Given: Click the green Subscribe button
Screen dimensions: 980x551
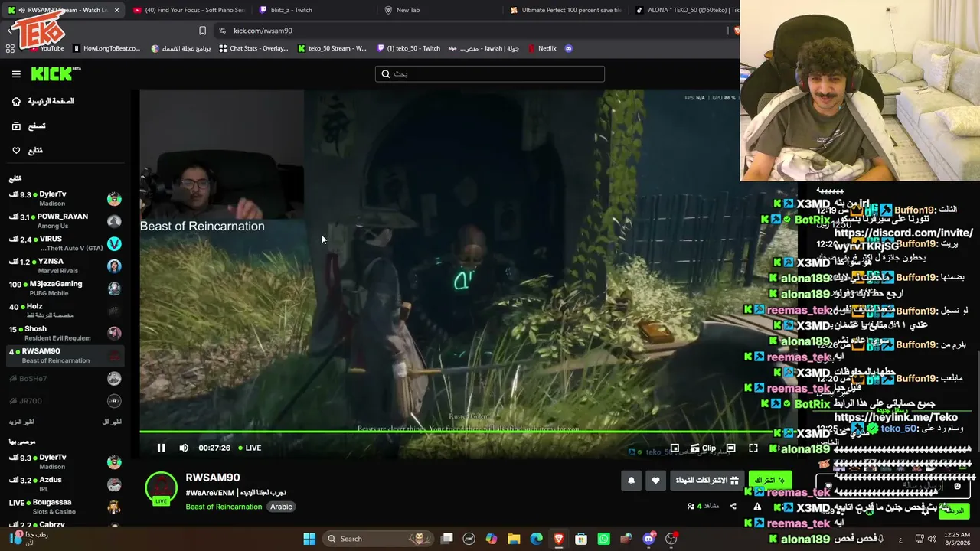Looking at the screenshot, I should pos(770,481).
